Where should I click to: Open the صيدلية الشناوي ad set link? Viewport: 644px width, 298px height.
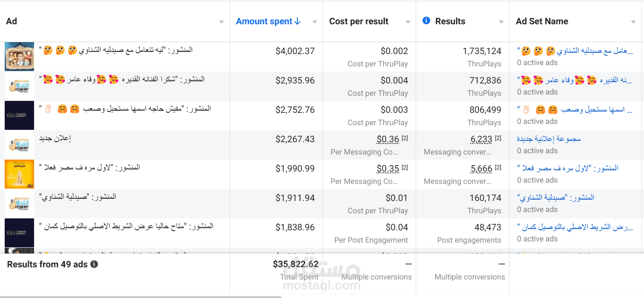tap(555, 198)
